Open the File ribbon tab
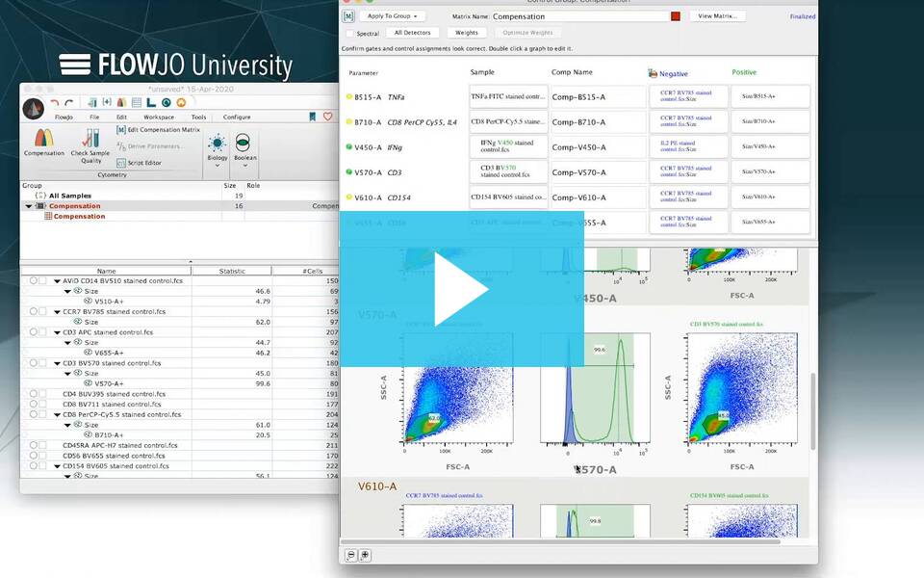The height and width of the screenshot is (578, 924). click(94, 118)
